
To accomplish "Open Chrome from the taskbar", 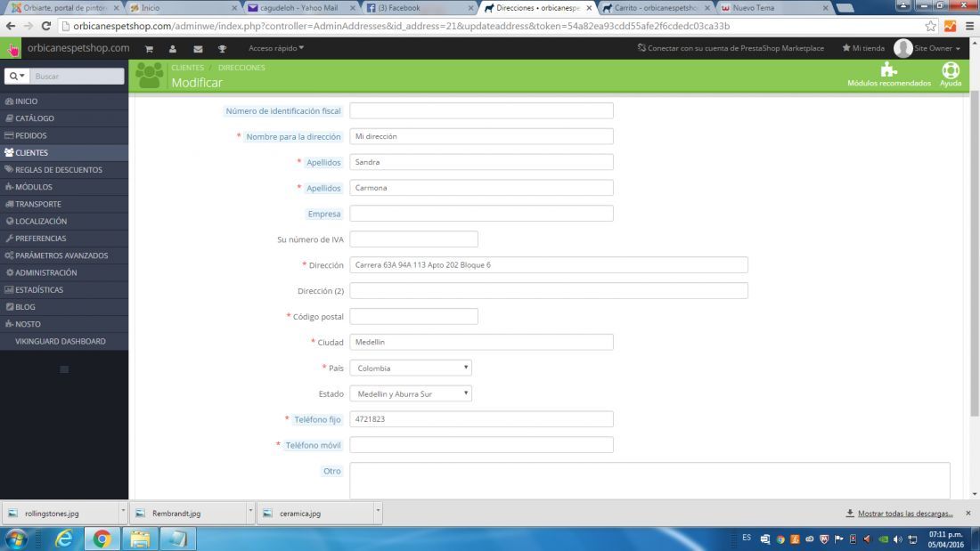I will tap(102, 539).
